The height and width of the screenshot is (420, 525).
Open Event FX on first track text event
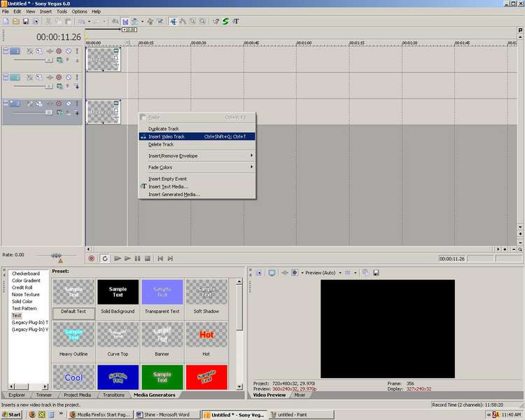pyautogui.click(x=115, y=65)
